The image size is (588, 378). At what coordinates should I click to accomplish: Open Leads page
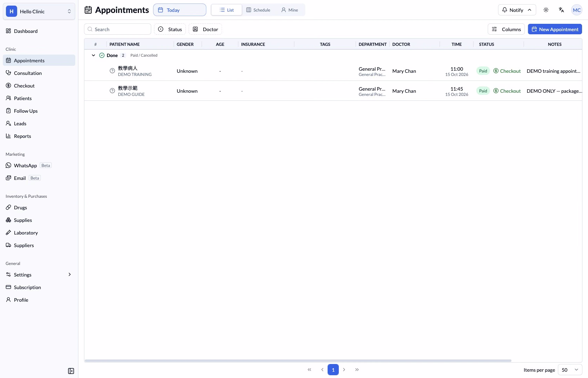point(39,123)
